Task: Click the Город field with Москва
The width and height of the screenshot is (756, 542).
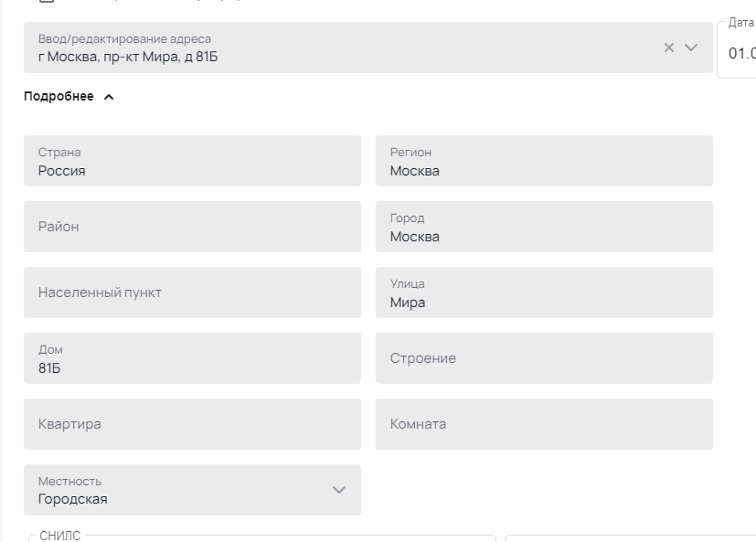Action: (544, 227)
